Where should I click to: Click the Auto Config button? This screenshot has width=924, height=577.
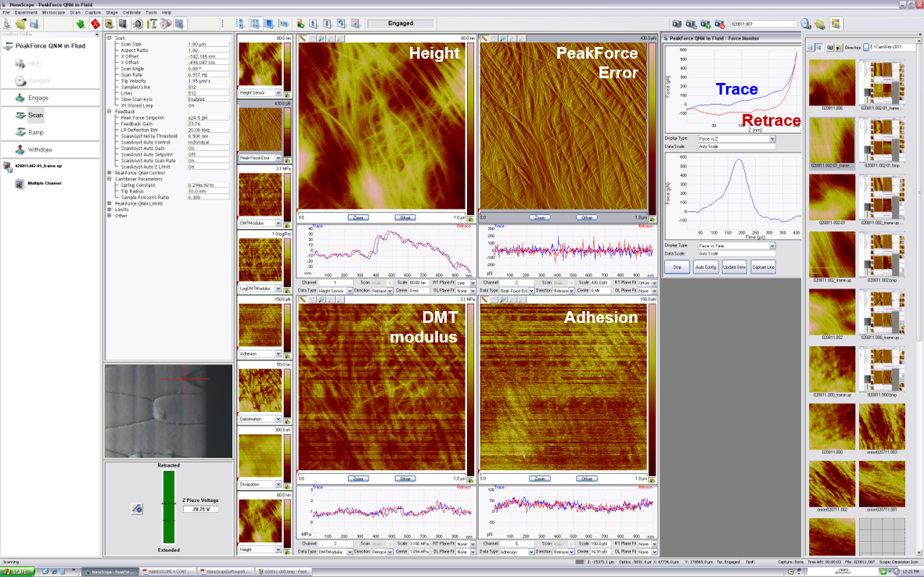(x=706, y=267)
